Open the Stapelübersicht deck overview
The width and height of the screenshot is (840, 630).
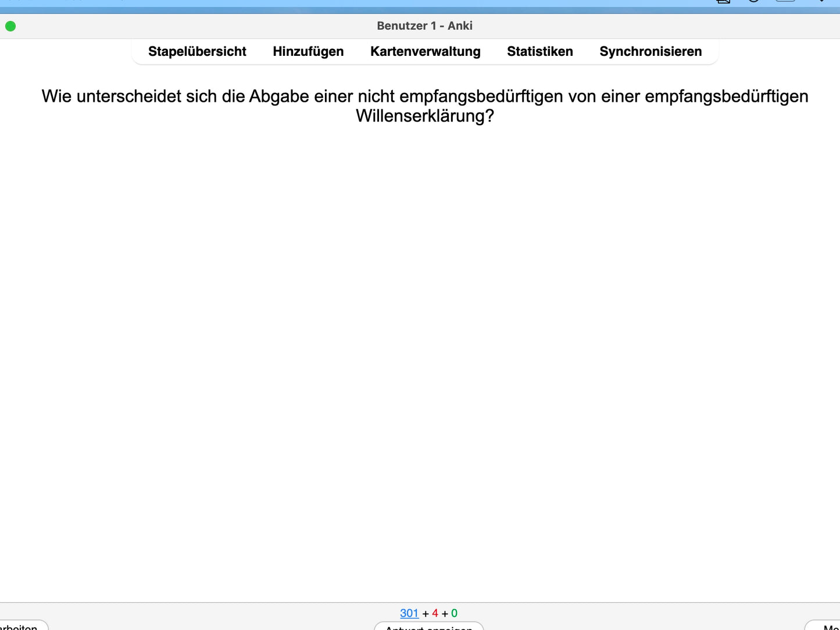click(197, 52)
